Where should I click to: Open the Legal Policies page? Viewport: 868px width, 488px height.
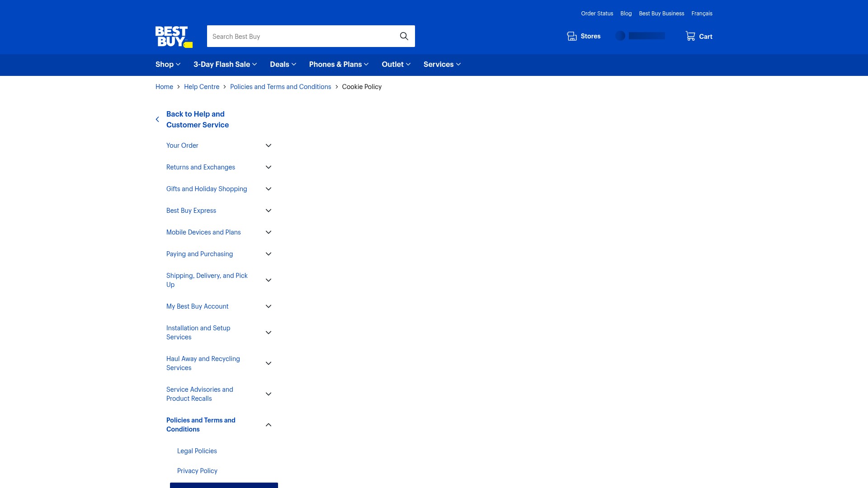click(197, 451)
